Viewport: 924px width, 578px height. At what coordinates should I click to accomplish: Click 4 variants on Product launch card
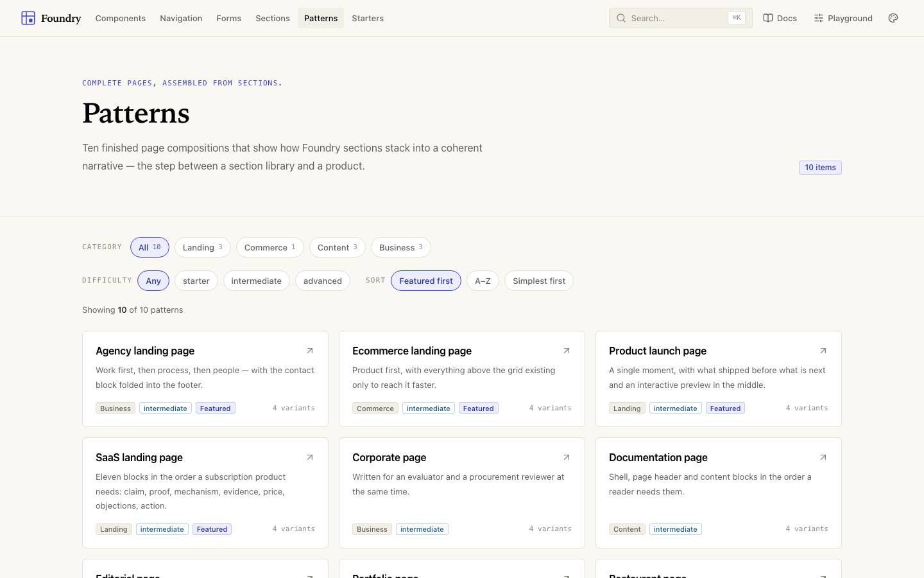[807, 408]
